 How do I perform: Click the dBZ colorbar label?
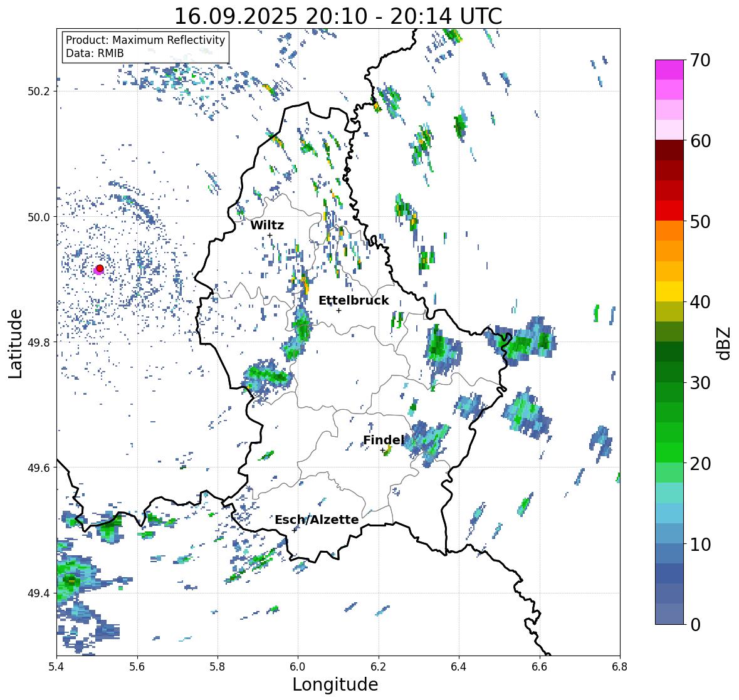725,343
